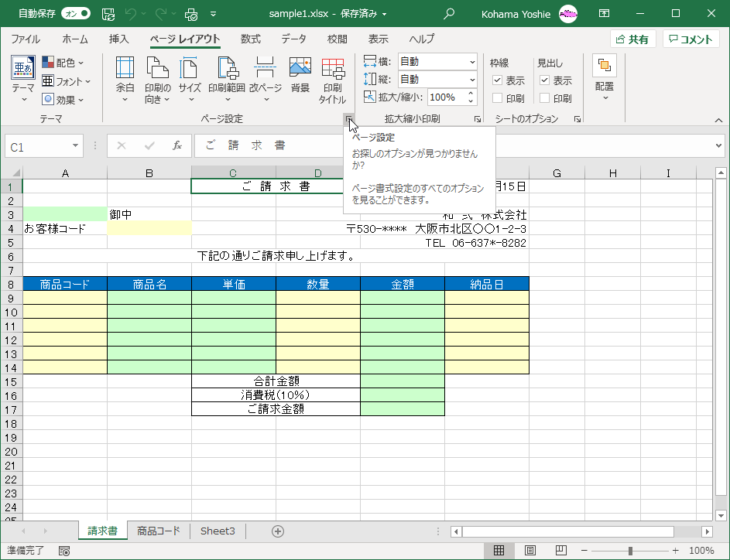Viewport: 730px width, 560px height.
Task: Expand the formula bar chevron
Action: pyautogui.click(x=719, y=145)
